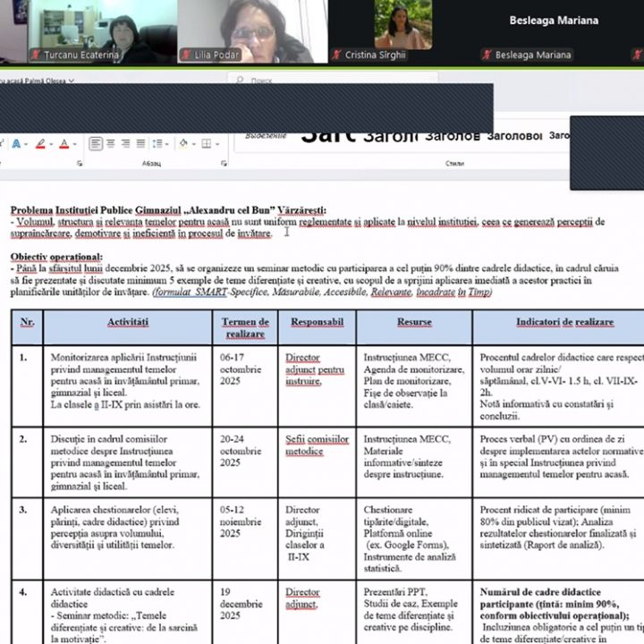This screenshot has width=644, height=644.
Task: Select Cristina Sirghii's video tile
Action: 401,31
